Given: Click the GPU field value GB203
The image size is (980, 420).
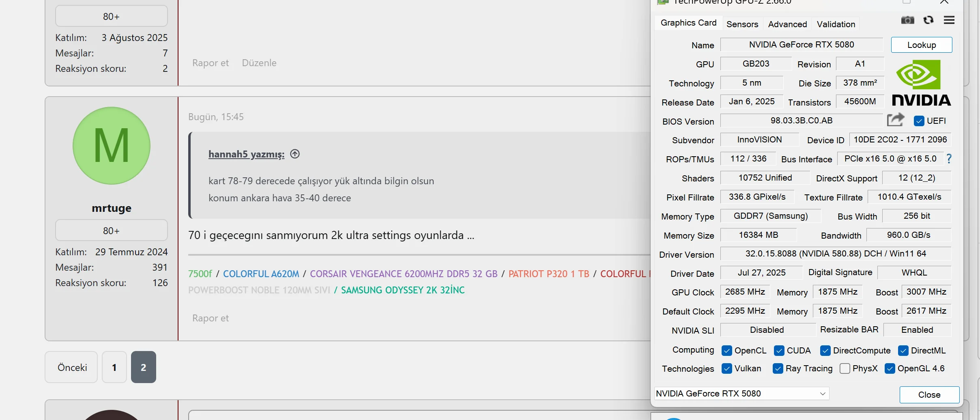Looking at the screenshot, I should click(x=756, y=64).
